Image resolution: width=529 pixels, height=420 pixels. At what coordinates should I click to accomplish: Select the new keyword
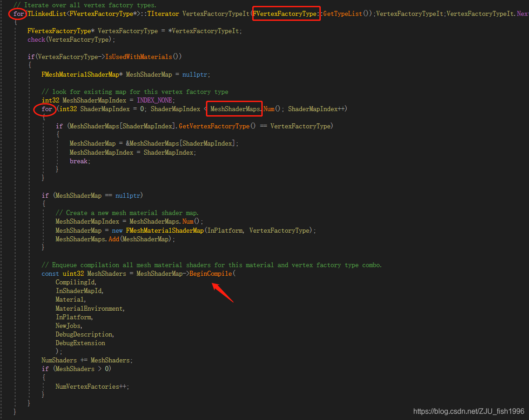[x=117, y=231]
